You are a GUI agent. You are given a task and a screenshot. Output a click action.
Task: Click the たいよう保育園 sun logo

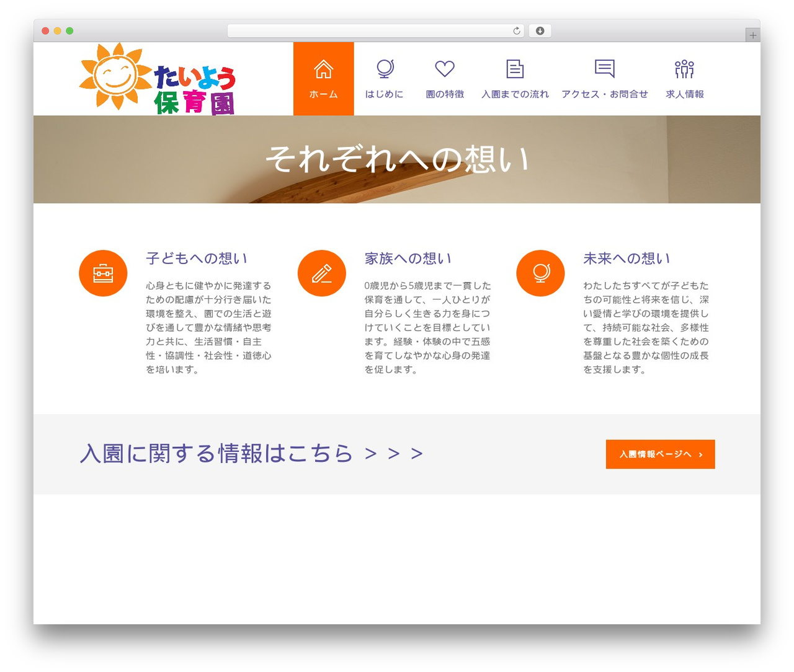point(158,79)
